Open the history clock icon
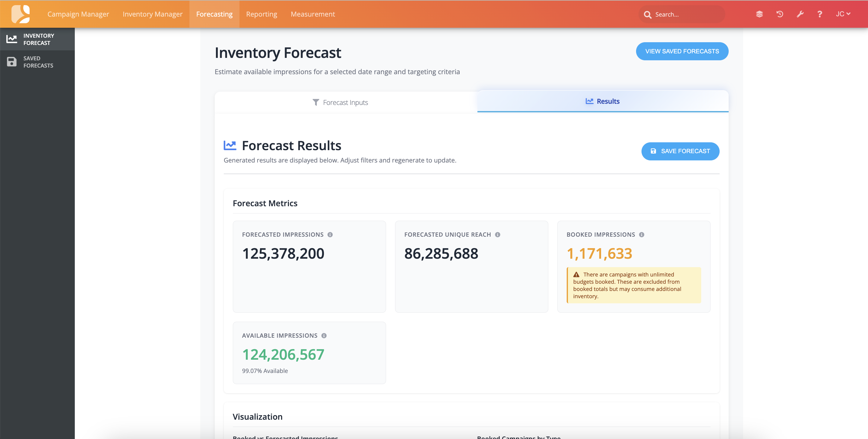Screen dimensions: 868x439 [x=780, y=14]
